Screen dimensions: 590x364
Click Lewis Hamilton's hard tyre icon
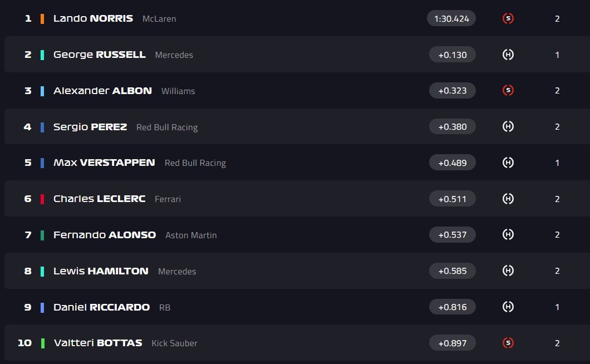508,270
